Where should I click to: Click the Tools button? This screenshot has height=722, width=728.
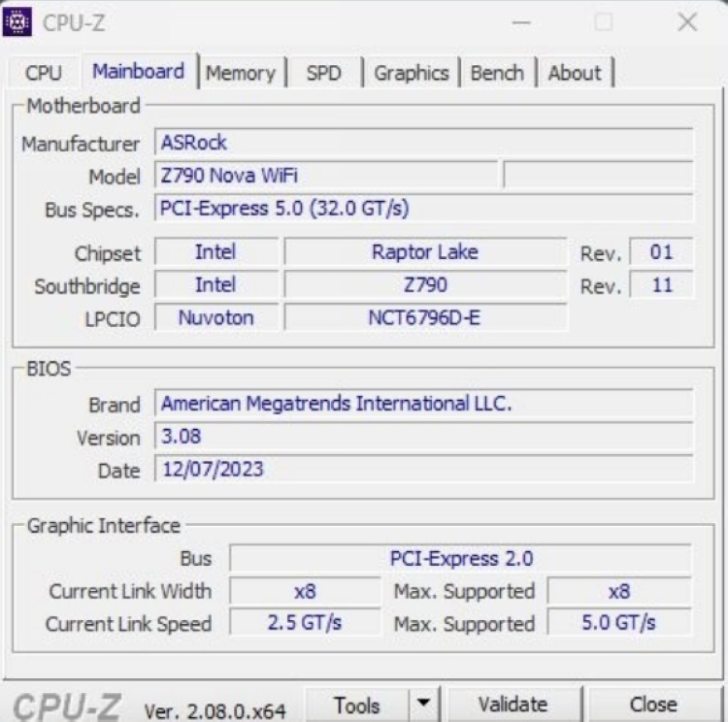point(356,706)
